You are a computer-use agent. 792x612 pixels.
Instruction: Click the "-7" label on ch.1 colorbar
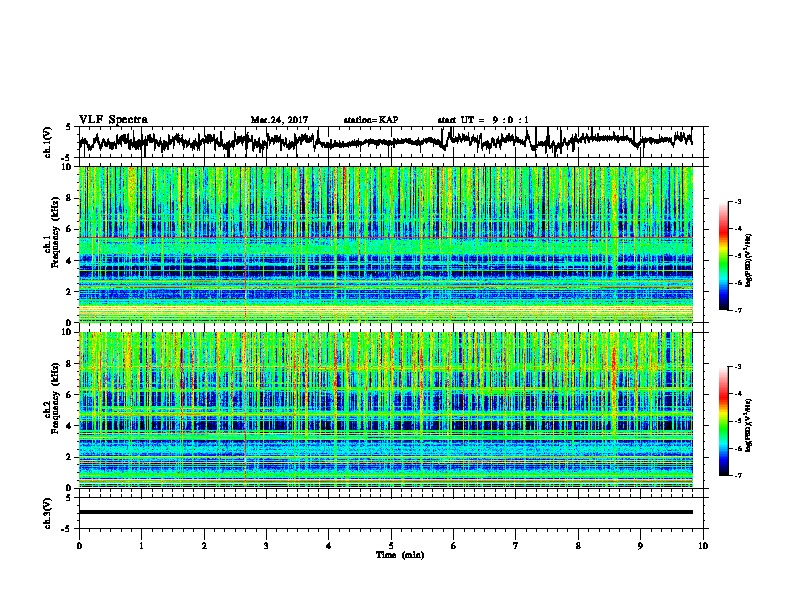737,310
